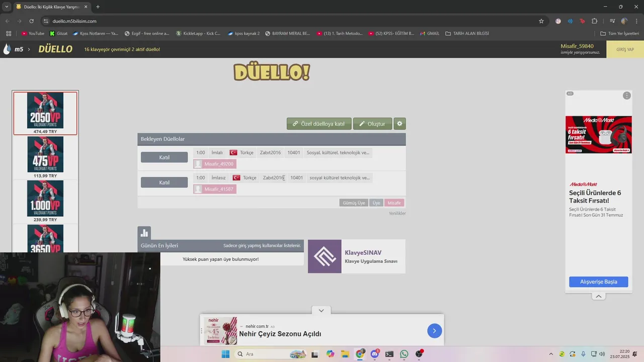The image size is (644, 362).
Task: Click the Oluştur create button
Action: [x=372, y=124]
